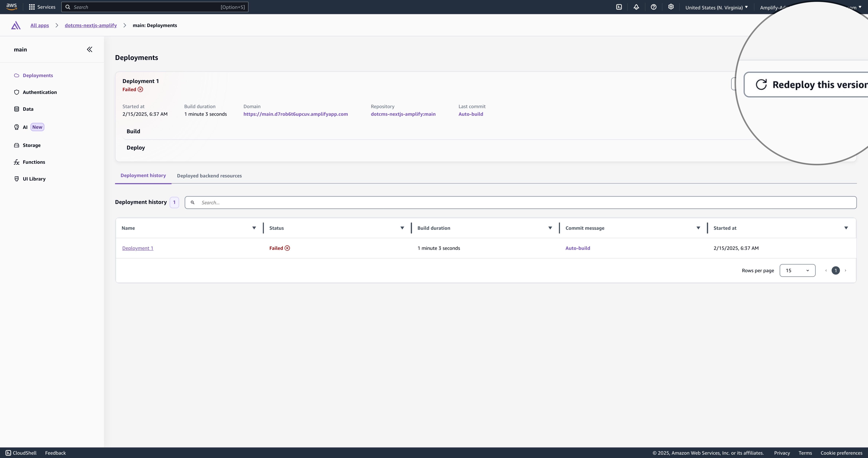Open AWS CloudShell from the bottom bar
Screen dimensions: 868x458
[x=21, y=453]
